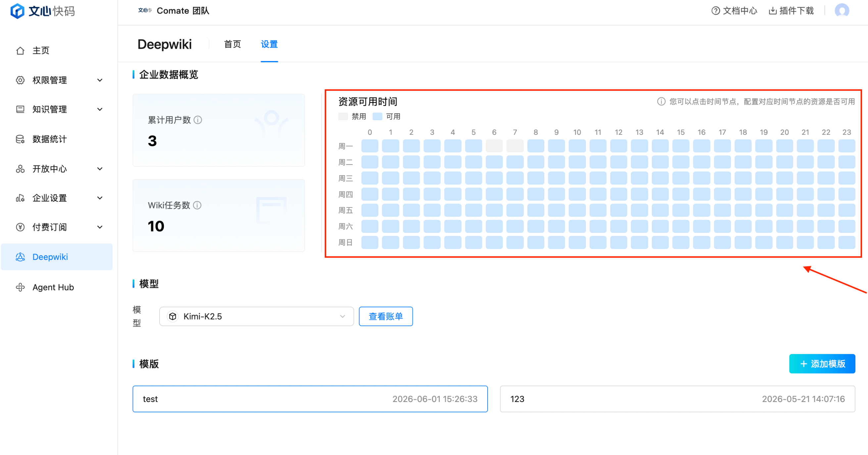
Task: Click the 禁用 legend color swatch
Action: click(343, 117)
